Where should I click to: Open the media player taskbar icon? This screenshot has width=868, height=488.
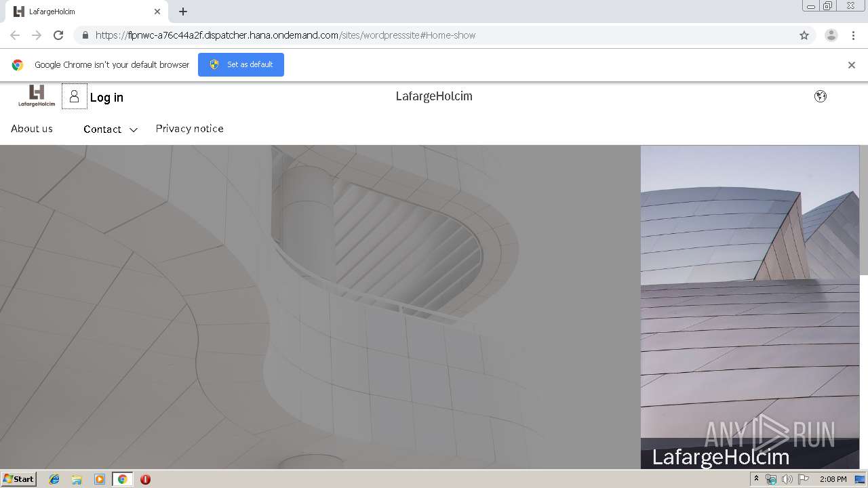click(x=100, y=479)
